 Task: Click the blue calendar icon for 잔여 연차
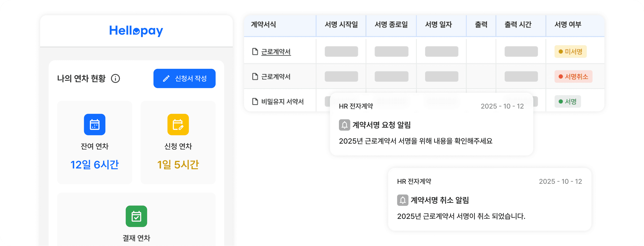[94, 125]
